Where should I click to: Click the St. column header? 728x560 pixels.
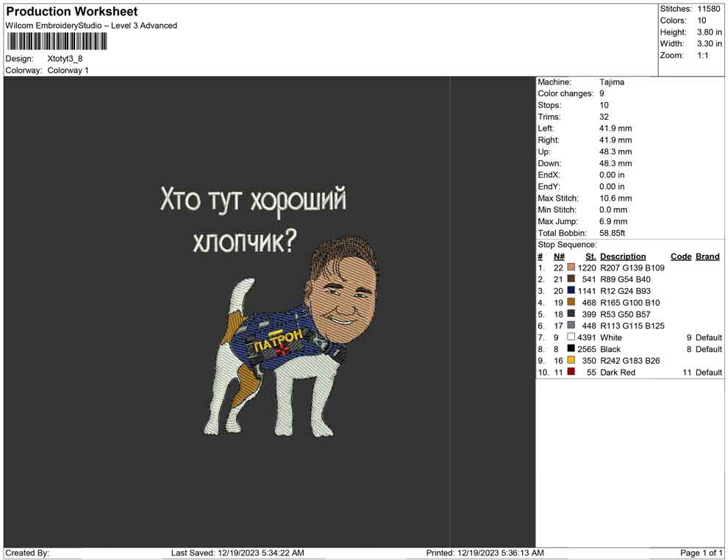[x=590, y=256]
